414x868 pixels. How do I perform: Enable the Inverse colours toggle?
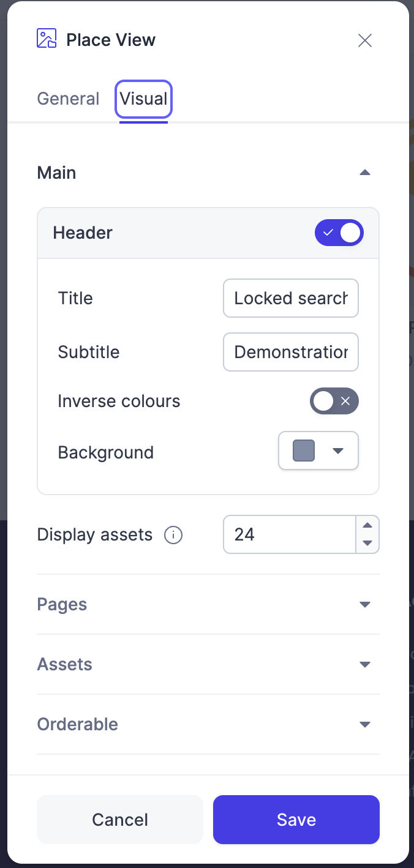334,402
